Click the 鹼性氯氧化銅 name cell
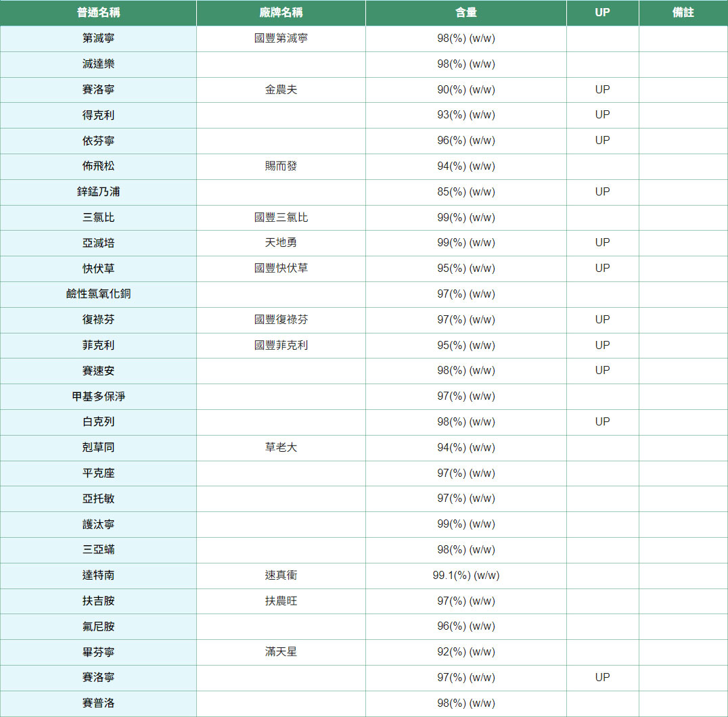728x717 pixels. point(98,294)
